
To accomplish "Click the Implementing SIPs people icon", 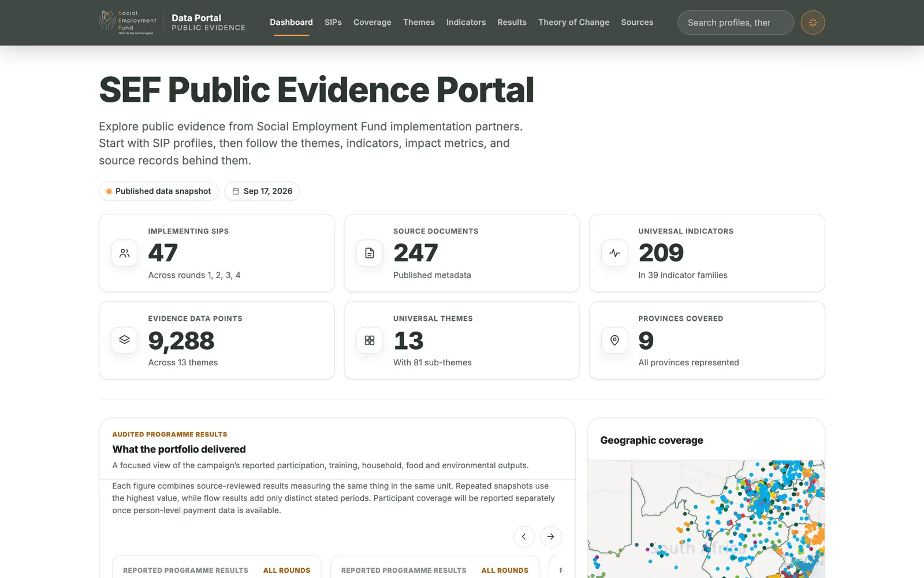I will tap(124, 253).
